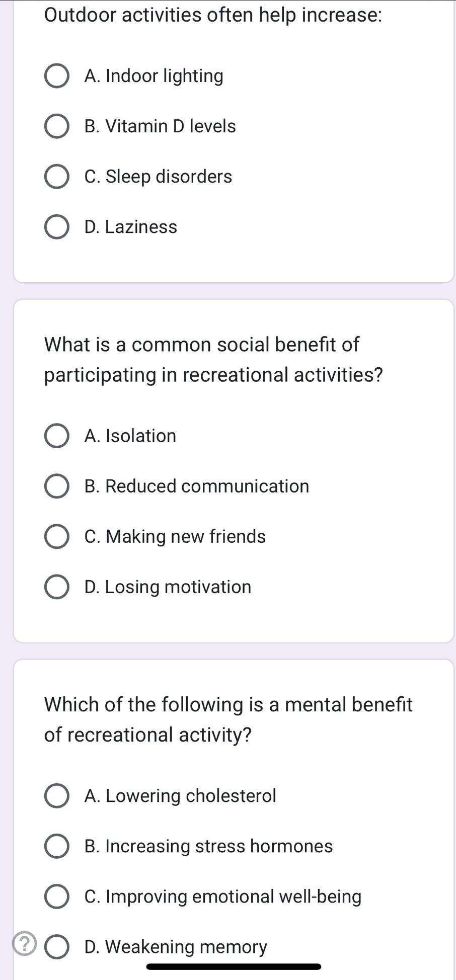Pick the 'D. Laziness' option
The image size is (456, 980).
[x=57, y=227]
